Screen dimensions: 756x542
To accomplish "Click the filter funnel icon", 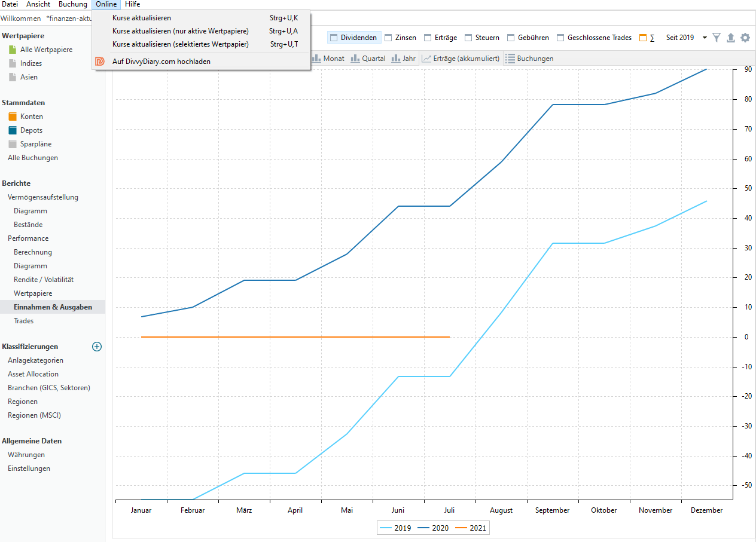I will click(x=717, y=38).
